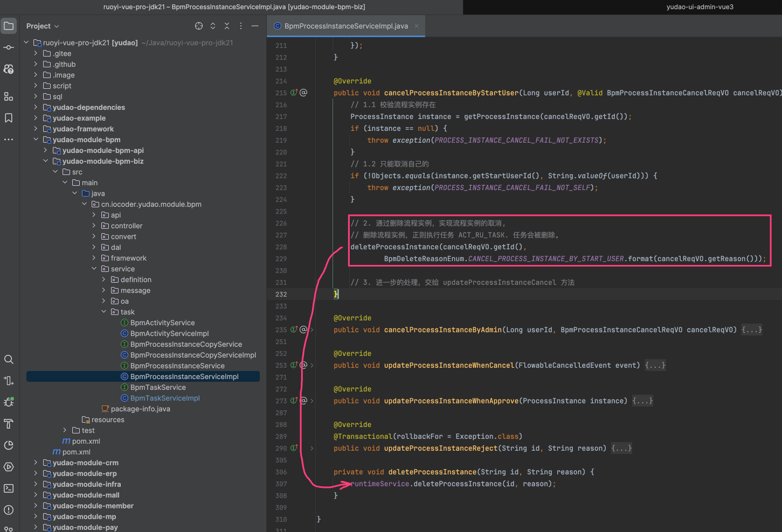Unfold collapsed updateProcessInstanceReject method
This screenshot has height=532, width=782.
click(621, 448)
